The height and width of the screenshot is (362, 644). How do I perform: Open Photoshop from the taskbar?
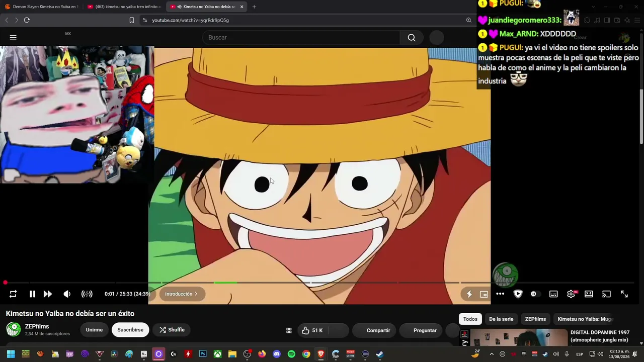click(203, 354)
